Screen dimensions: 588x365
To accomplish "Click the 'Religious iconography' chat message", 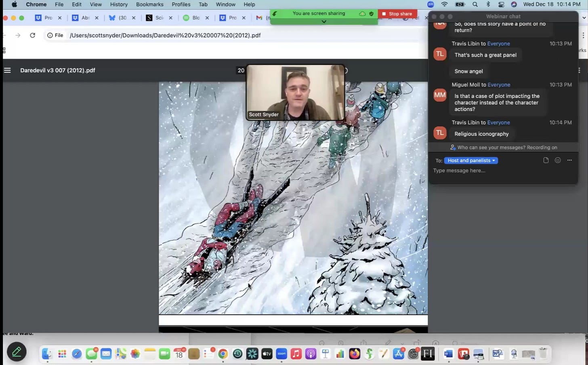I will tap(481, 134).
